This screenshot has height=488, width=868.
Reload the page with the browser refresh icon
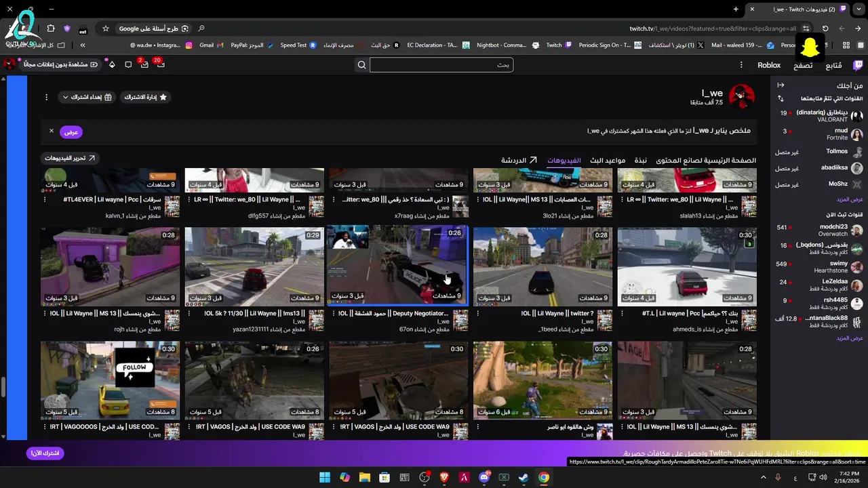[x=825, y=28]
